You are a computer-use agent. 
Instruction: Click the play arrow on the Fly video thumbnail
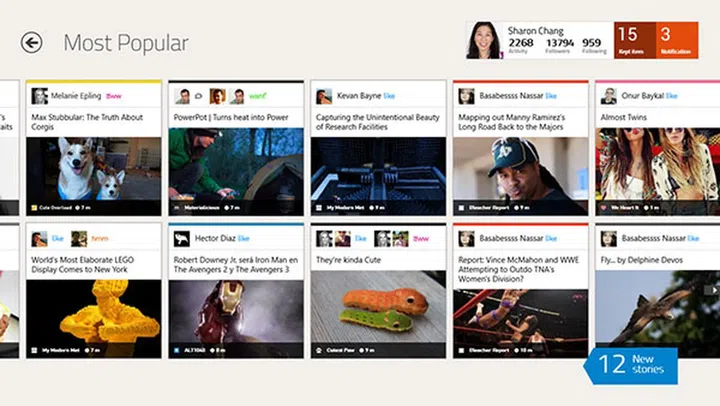pos(714,290)
